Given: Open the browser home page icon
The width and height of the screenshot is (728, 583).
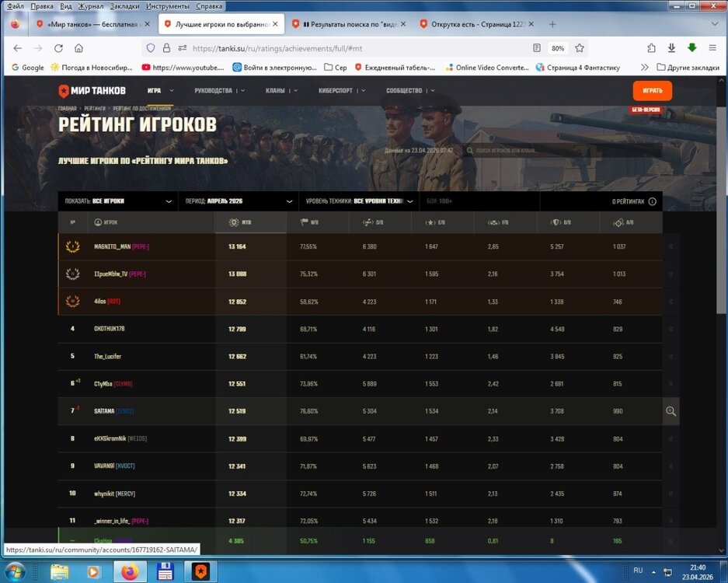Looking at the screenshot, I should (x=79, y=48).
